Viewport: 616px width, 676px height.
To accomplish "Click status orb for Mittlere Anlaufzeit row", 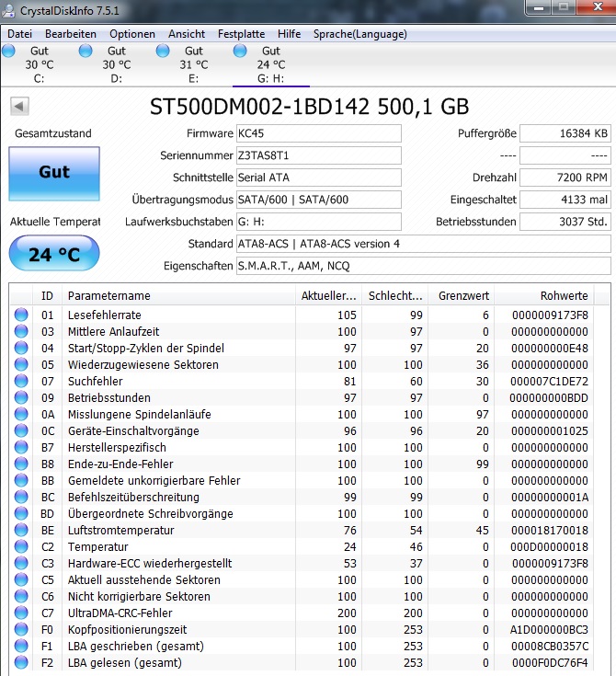I will [21, 331].
